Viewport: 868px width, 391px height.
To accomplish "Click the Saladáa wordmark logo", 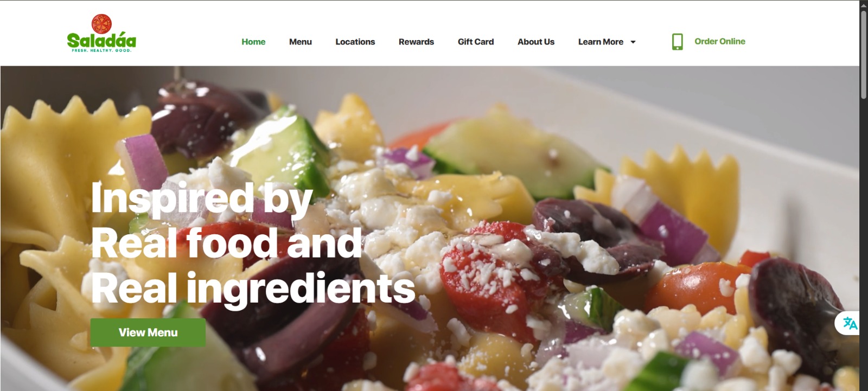I will [101, 40].
